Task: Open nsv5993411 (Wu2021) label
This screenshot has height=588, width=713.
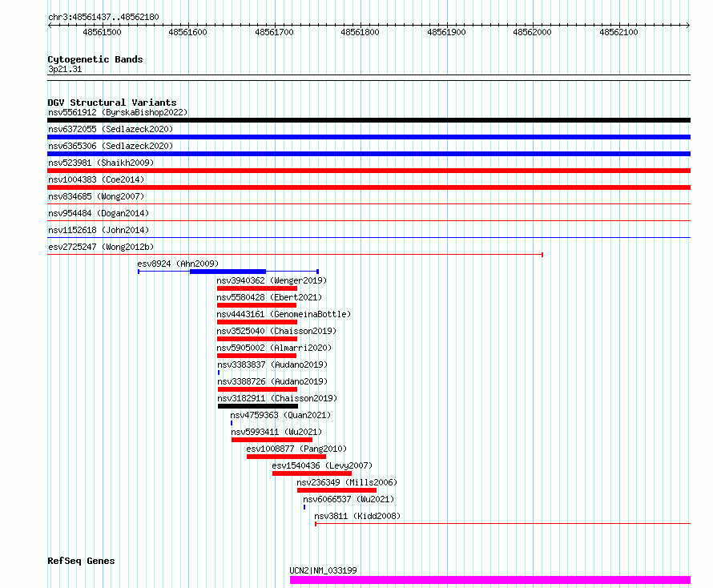Action: pos(276,432)
